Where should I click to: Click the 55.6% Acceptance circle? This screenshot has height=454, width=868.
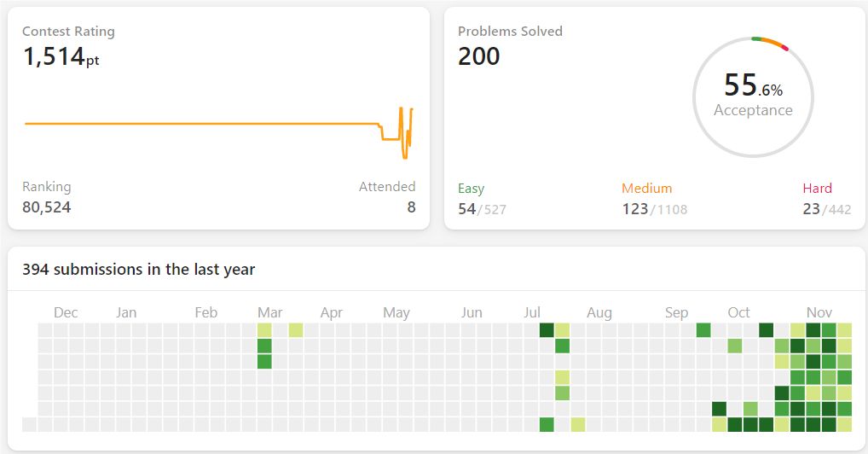(753, 97)
